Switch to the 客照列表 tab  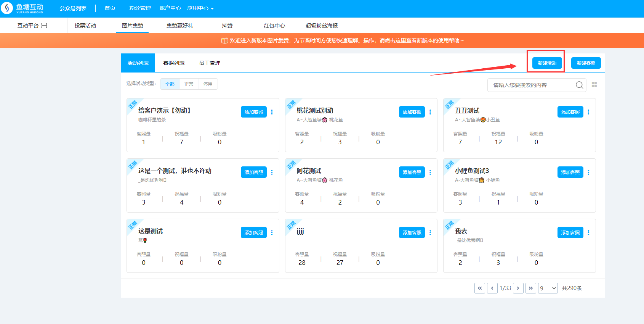tap(174, 63)
